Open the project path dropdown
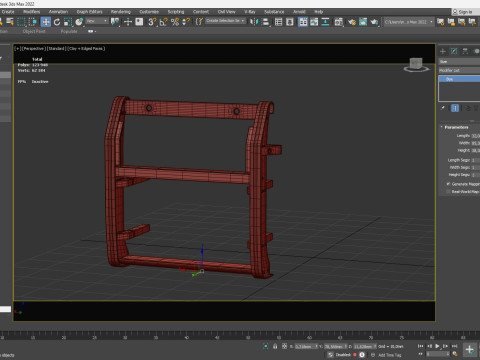The height and width of the screenshot is (360, 480). point(409,22)
